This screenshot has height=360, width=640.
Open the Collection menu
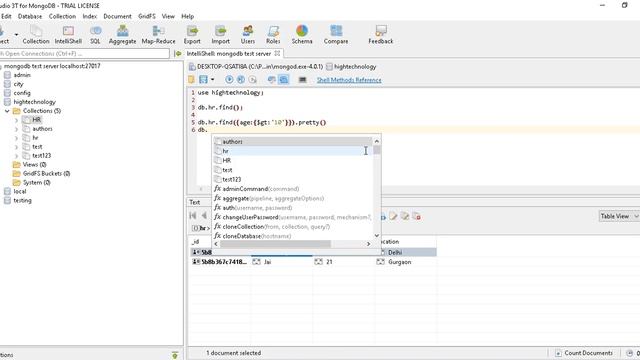pos(62,16)
